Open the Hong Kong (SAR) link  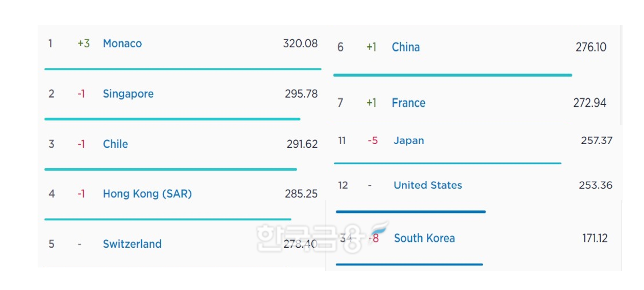click(x=147, y=194)
